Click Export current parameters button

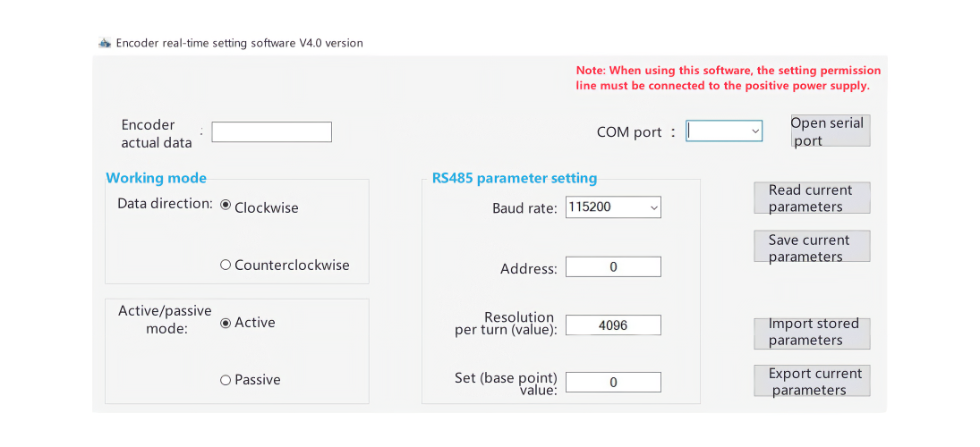[812, 381]
